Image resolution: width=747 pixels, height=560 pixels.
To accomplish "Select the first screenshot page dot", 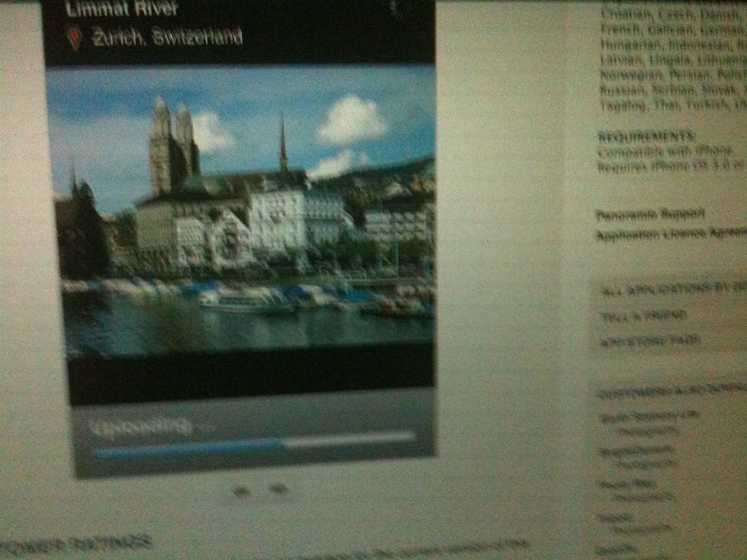I will point(240,491).
